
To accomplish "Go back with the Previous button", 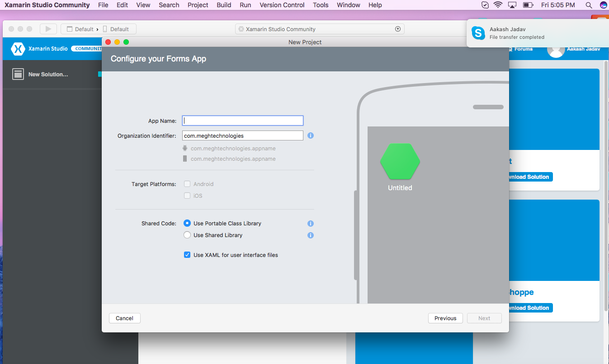I will coord(445,318).
